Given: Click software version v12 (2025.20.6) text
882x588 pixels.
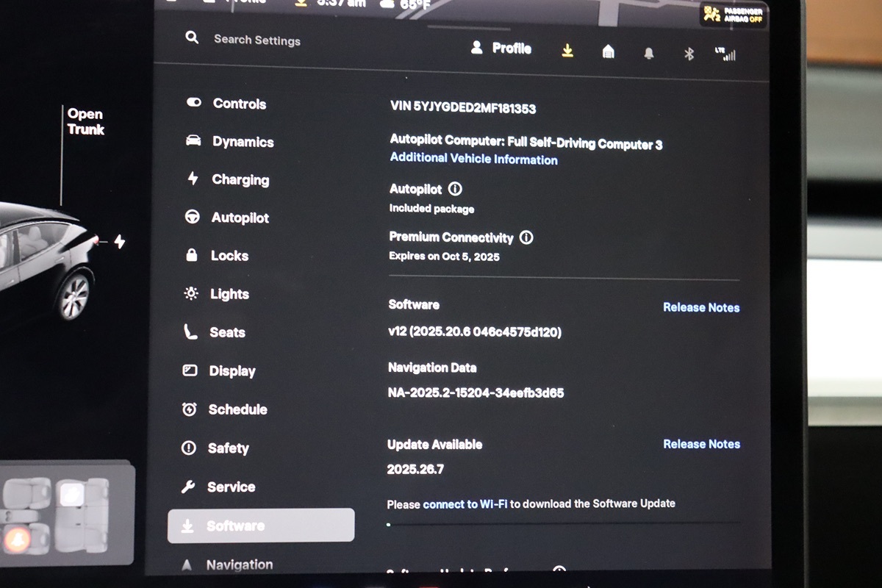Looking at the screenshot, I should click(x=475, y=332).
